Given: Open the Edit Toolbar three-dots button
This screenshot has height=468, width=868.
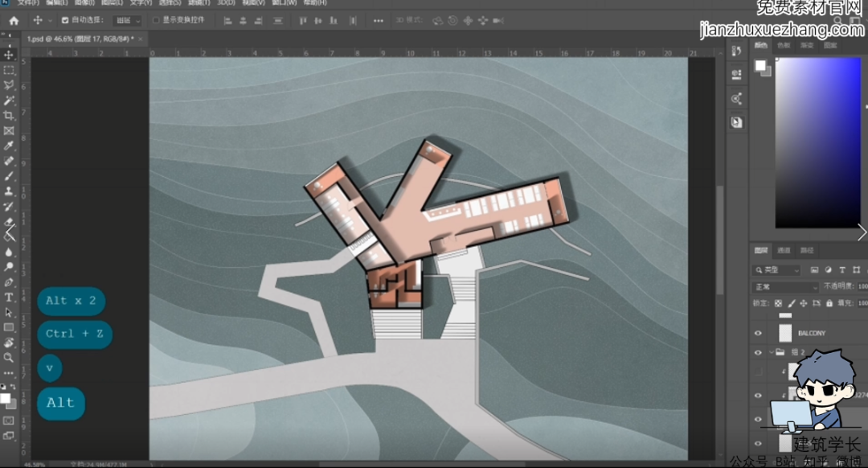Looking at the screenshot, I should 9,373.
